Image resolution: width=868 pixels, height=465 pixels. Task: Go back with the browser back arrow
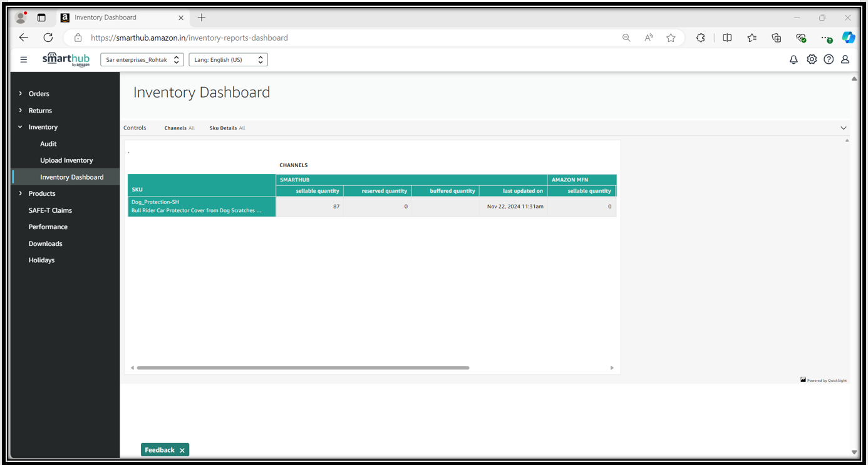coord(24,38)
